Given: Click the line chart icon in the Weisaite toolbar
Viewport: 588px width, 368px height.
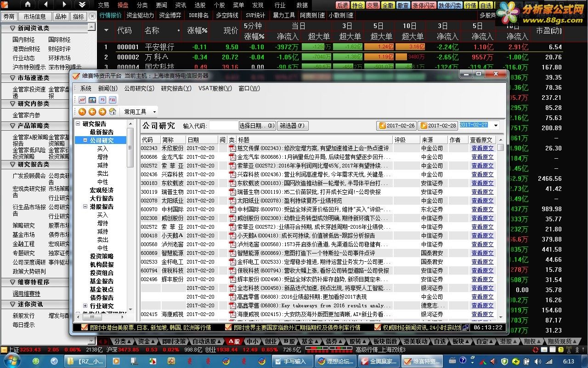Looking at the screenshot, I should point(82,99).
